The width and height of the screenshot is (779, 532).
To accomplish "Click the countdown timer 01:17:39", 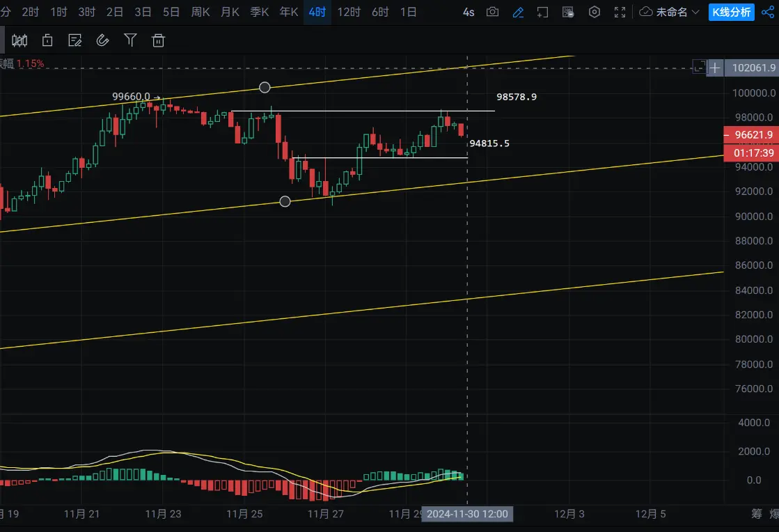I will (751, 153).
